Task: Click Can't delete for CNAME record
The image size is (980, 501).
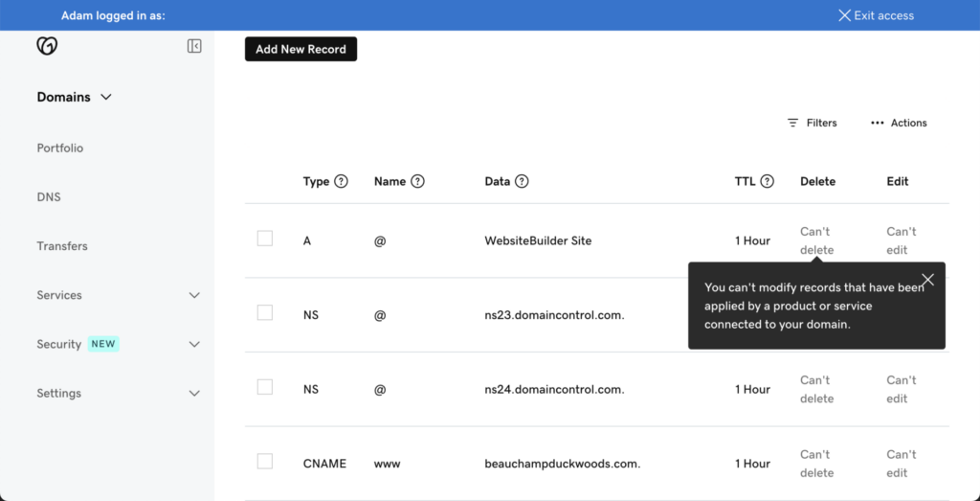Action: 817,464
